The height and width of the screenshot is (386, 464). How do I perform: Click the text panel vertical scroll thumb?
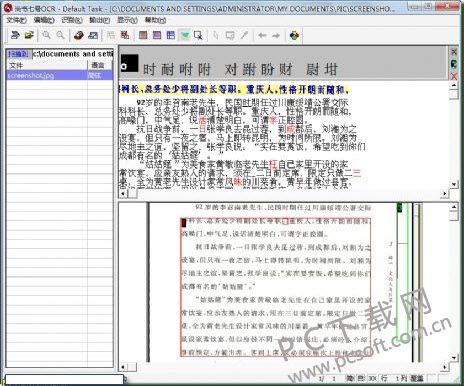point(454,94)
